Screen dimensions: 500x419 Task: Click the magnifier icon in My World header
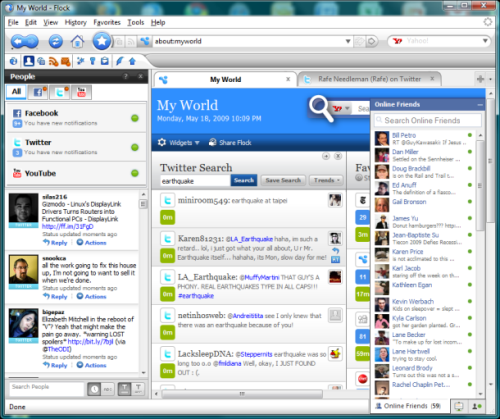[321, 108]
